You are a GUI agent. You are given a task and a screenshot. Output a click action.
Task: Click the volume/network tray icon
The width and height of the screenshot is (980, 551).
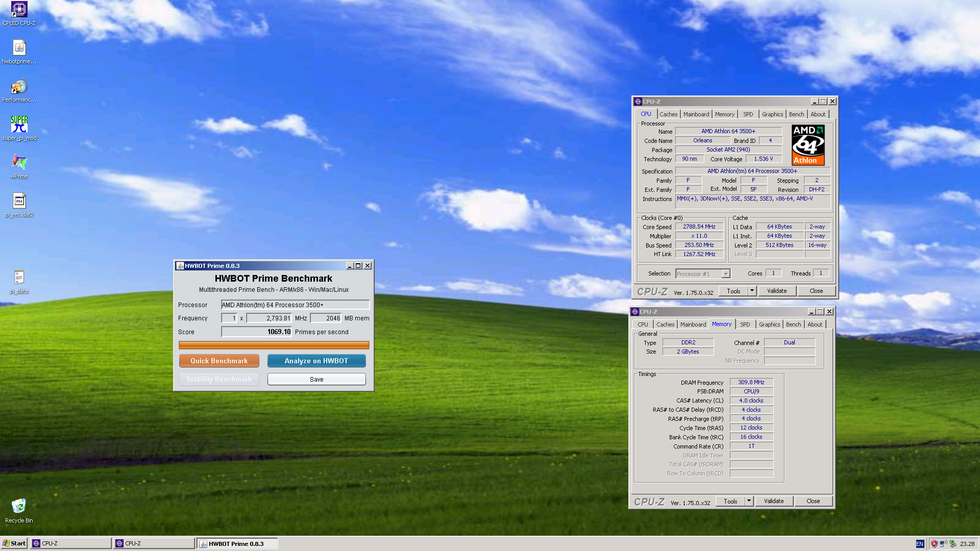[943, 544]
